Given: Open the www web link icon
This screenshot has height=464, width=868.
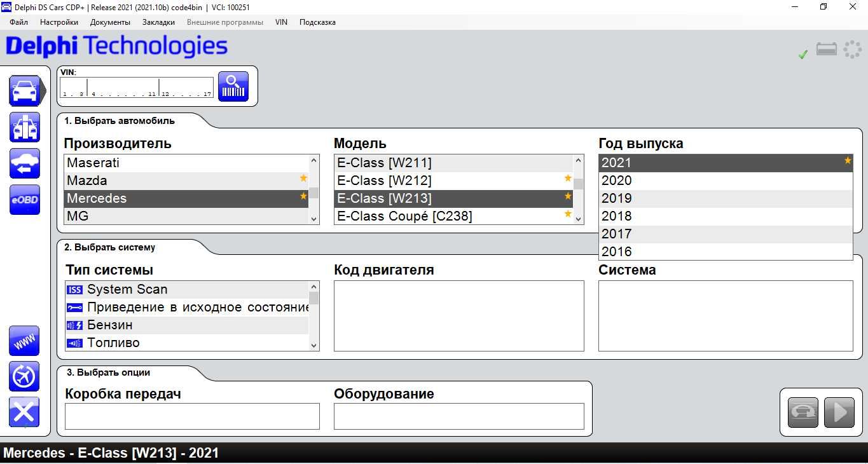Looking at the screenshot, I should [24, 341].
